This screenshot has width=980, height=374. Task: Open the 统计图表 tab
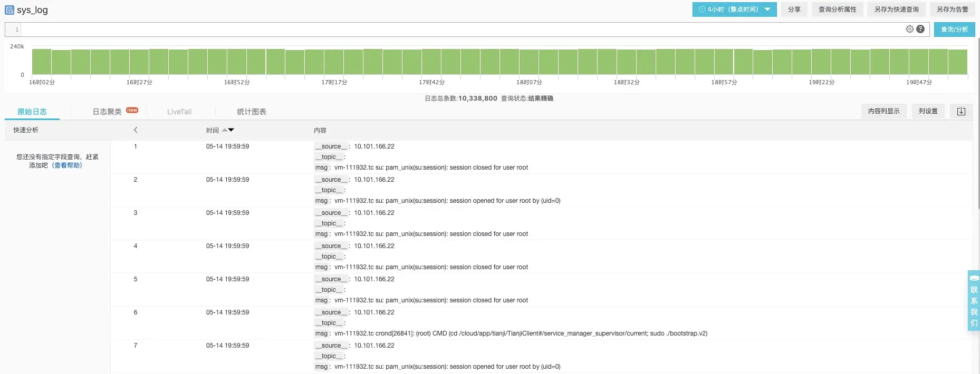point(252,112)
